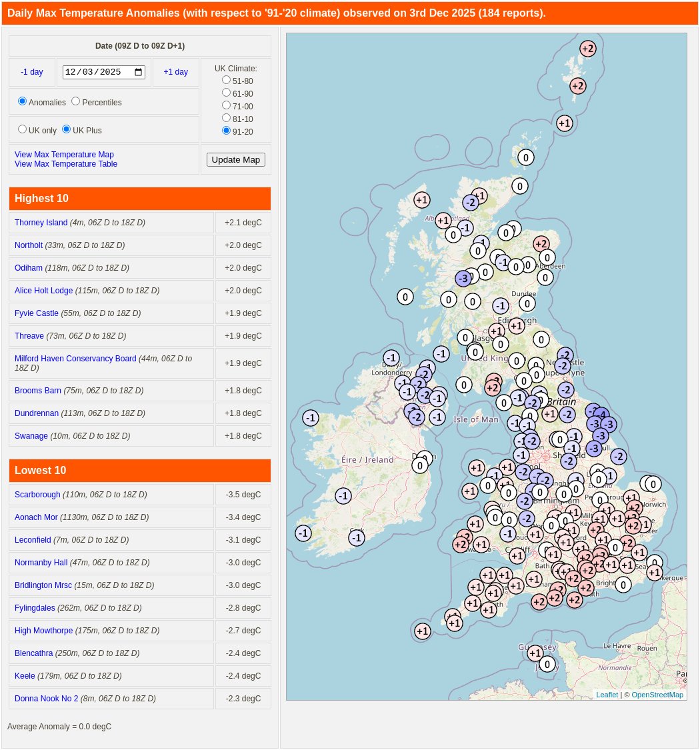Open the View Max Temperature Map link
Viewport: 700px width, 750px height.
point(64,155)
